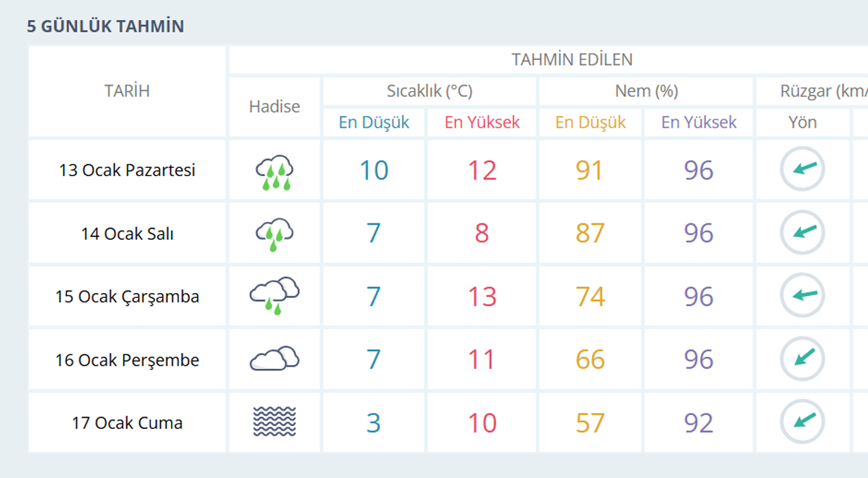Image resolution: width=868 pixels, height=478 pixels.
Task: Select the Sıcaklık (°C) header
Action: pos(429,91)
